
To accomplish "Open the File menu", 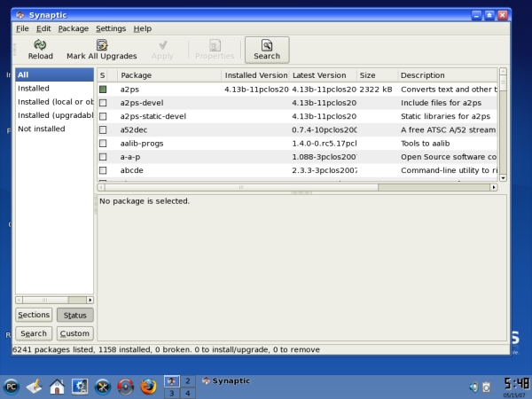I will coord(22,28).
